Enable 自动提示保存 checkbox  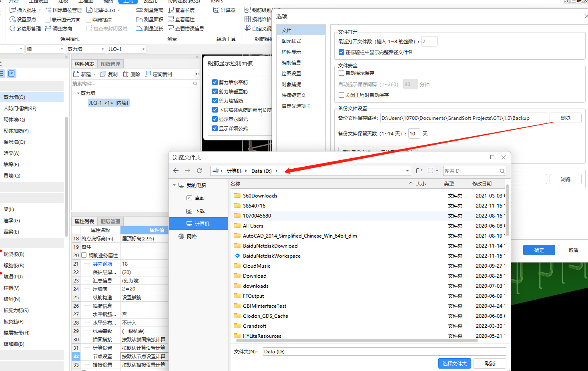point(341,73)
